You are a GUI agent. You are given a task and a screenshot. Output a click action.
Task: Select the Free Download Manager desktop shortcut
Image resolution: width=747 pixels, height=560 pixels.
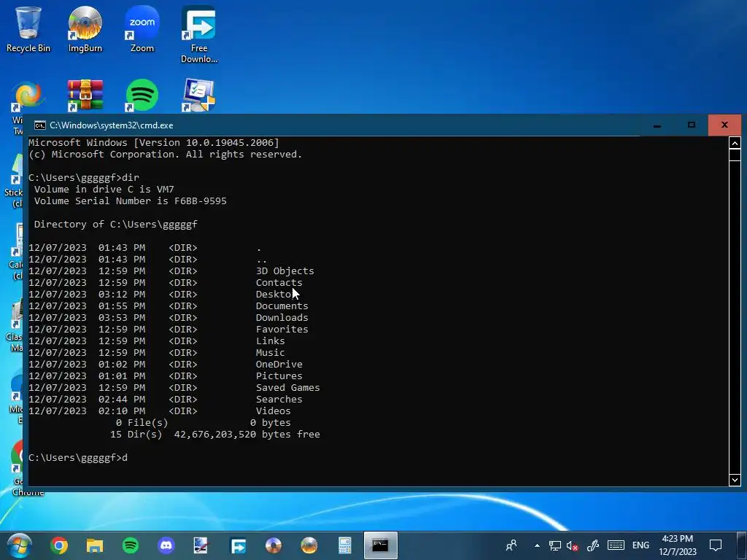click(x=198, y=34)
